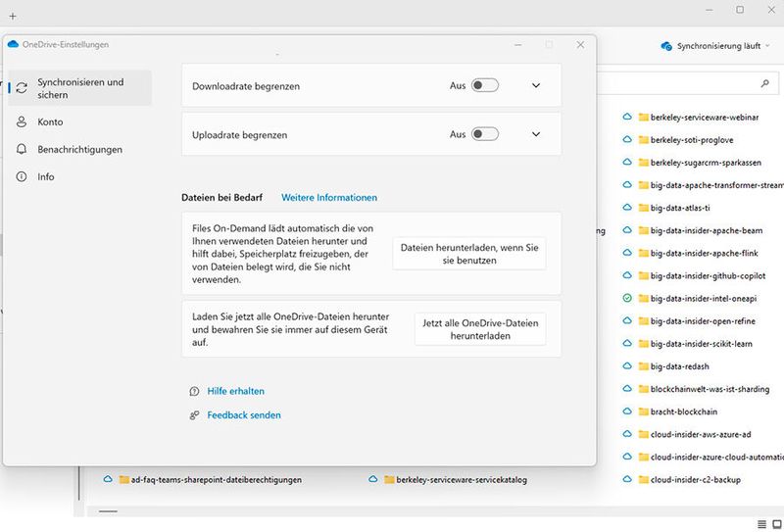Select folder bracht-blockchain

(683, 412)
